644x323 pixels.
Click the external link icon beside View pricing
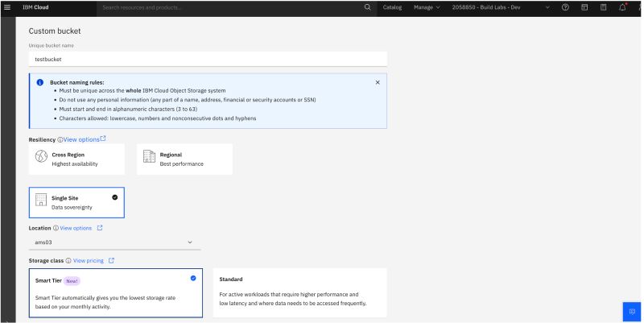111,260
